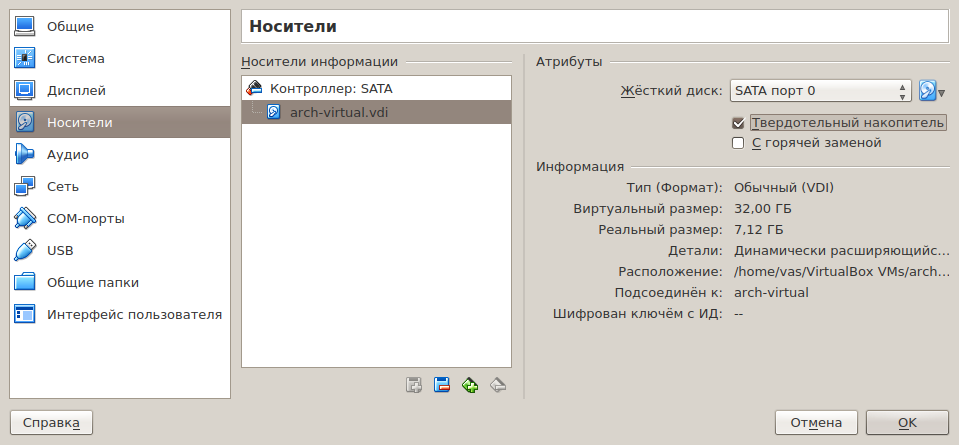Go to the Дисплей settings section
Image resolution: width=959 pixels, height=445 pixels.
coord(76,91)
